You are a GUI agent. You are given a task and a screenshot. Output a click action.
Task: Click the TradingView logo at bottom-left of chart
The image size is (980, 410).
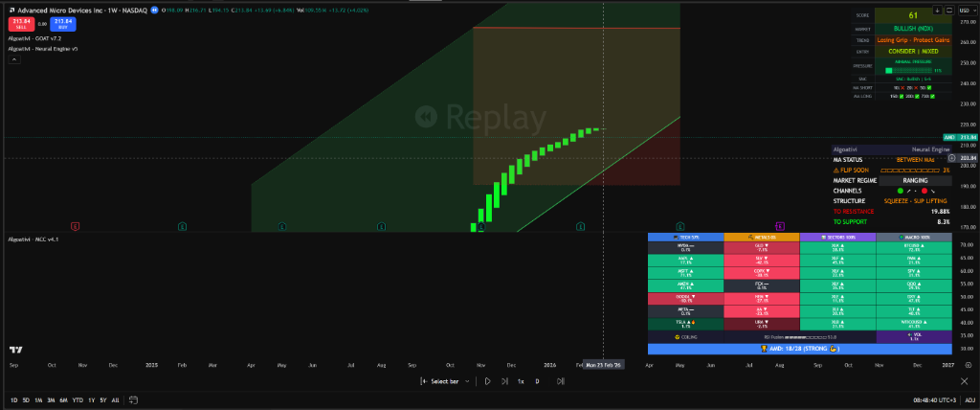(x=16, y=350)
